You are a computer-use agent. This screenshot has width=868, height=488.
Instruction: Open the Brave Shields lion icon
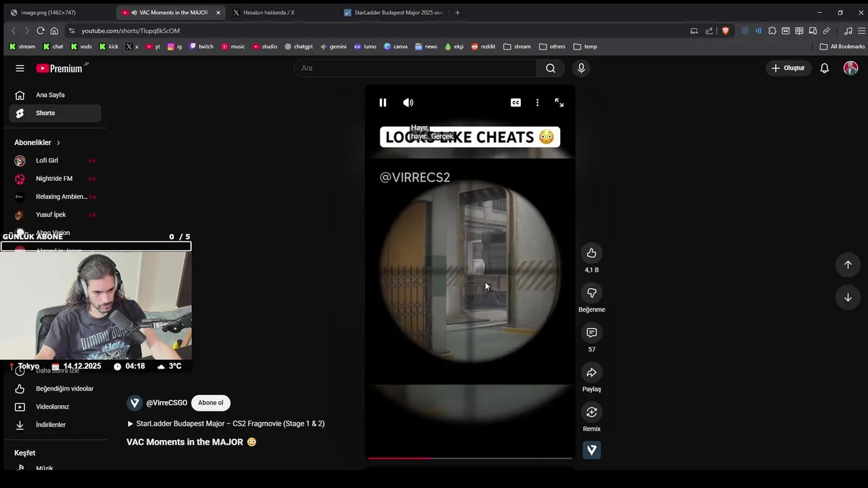pos(726,30)
